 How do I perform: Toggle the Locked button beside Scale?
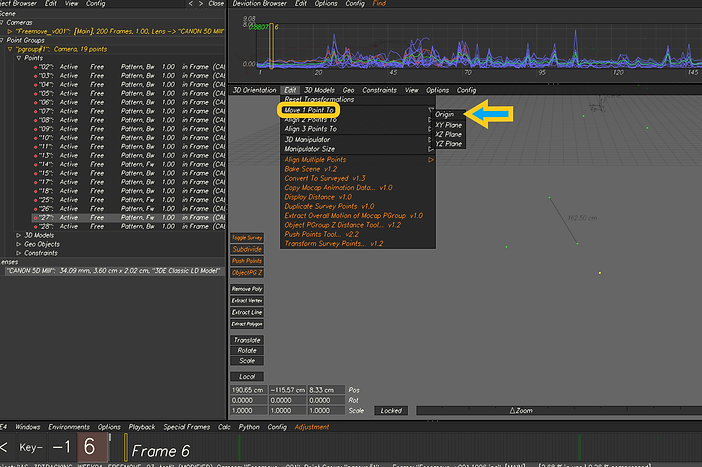pyautogui.click(x=391, y=411)
